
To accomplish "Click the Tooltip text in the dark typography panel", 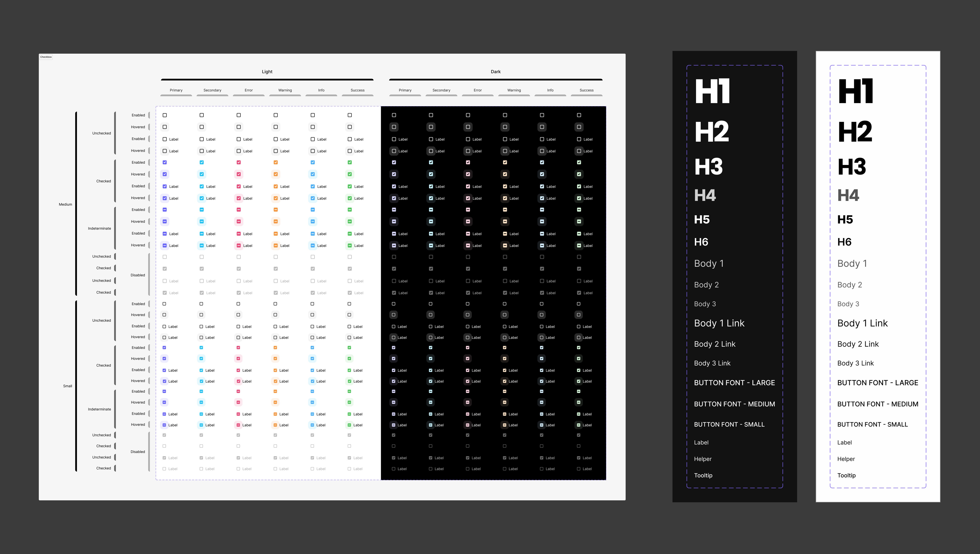I will (x=703, y=475).
